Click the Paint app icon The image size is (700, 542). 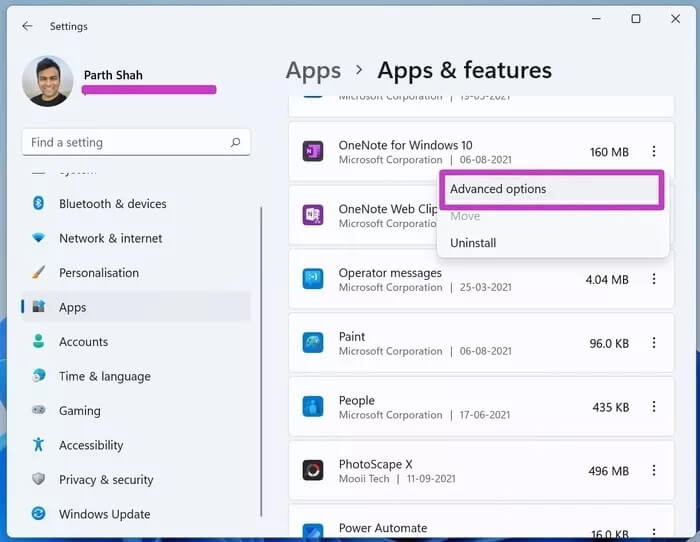click(x=313, y=343)
